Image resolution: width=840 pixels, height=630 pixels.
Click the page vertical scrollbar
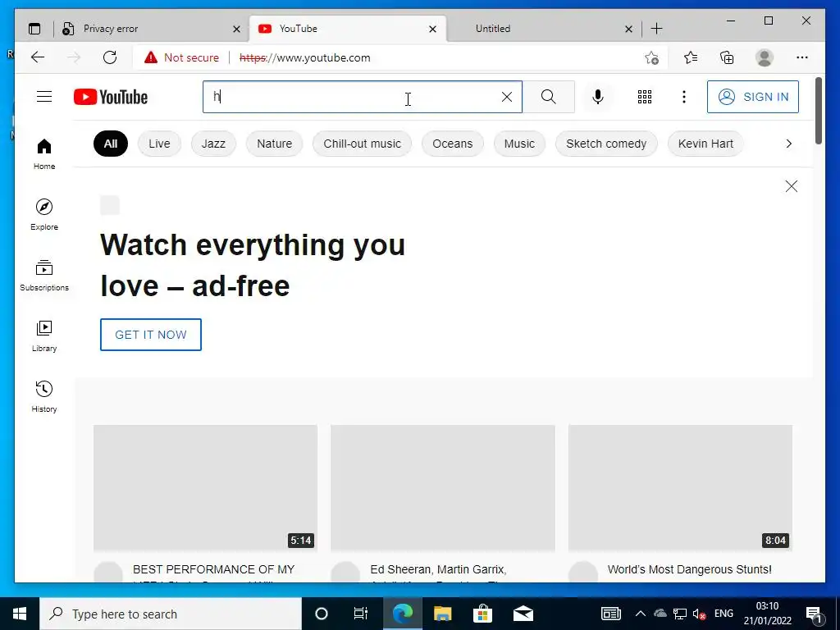click(819, 111)
